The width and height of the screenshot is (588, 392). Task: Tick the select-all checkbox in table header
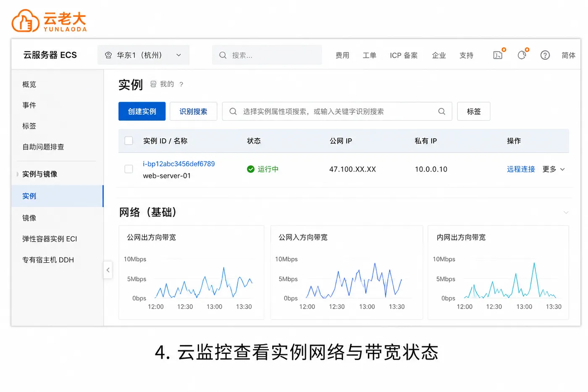pyautogui.click(x=129, y=141)
